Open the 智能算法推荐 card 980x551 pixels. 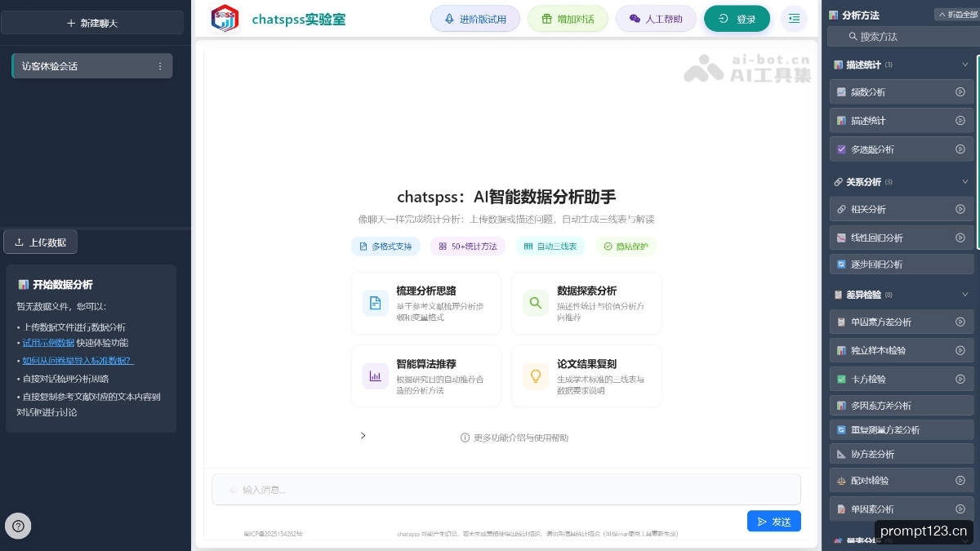pyautogui.click(x=426, y=376)
